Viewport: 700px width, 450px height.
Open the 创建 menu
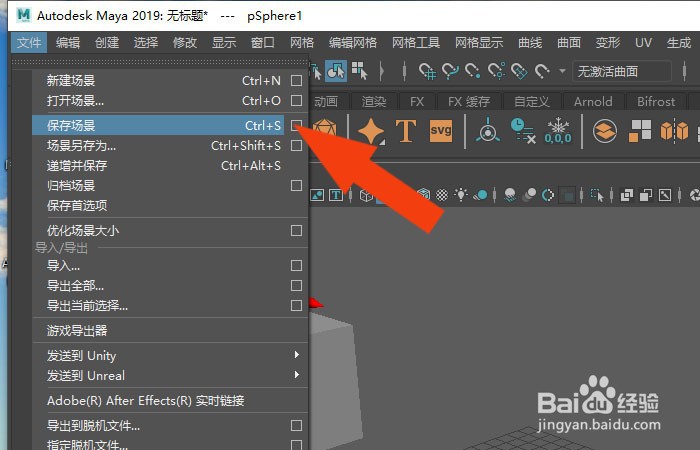[107, 43]
